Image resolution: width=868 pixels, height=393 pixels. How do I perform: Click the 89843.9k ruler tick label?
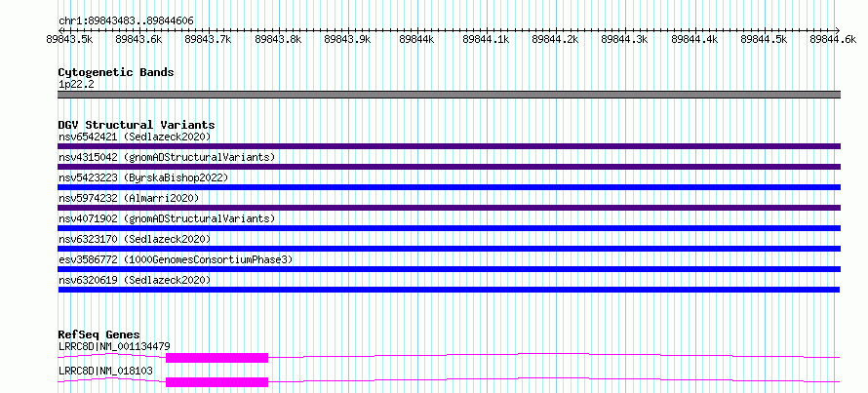tap(347, 39)
